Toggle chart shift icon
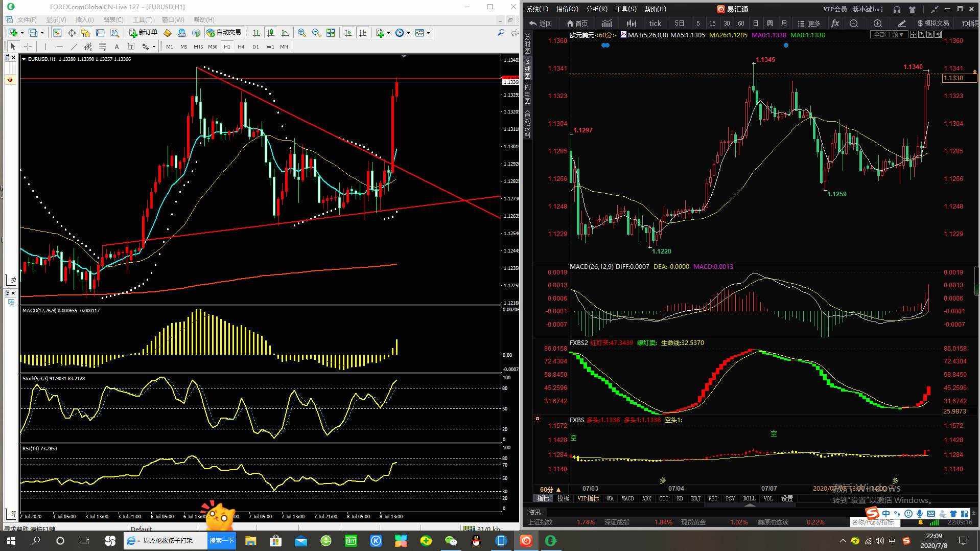Image resolution: width=980 pixels, height=551 pixels. click(363, 33)
